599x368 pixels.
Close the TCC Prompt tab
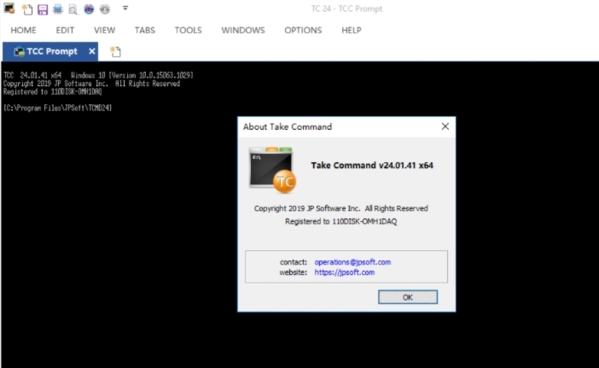coord(92,51)
